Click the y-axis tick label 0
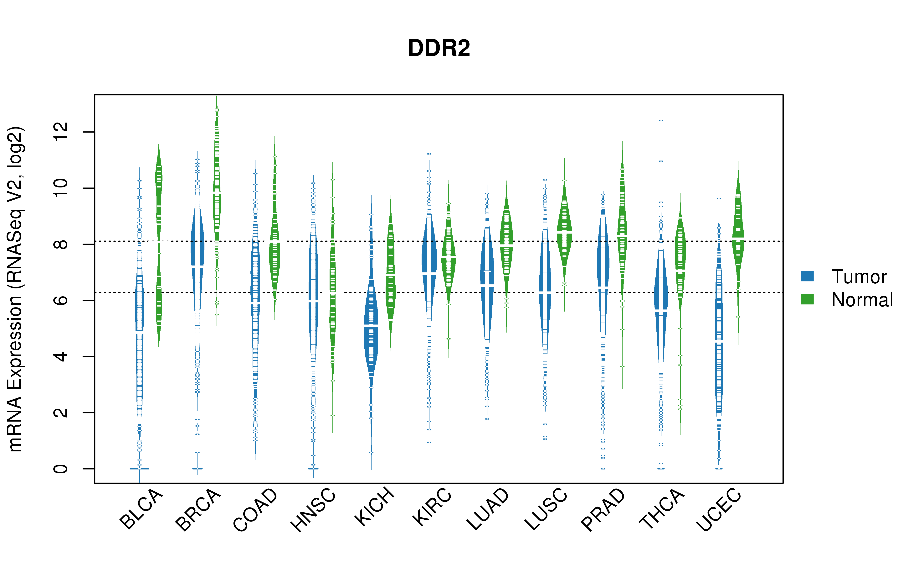Viewport: 924px width, 578px height. click(60, 469)
